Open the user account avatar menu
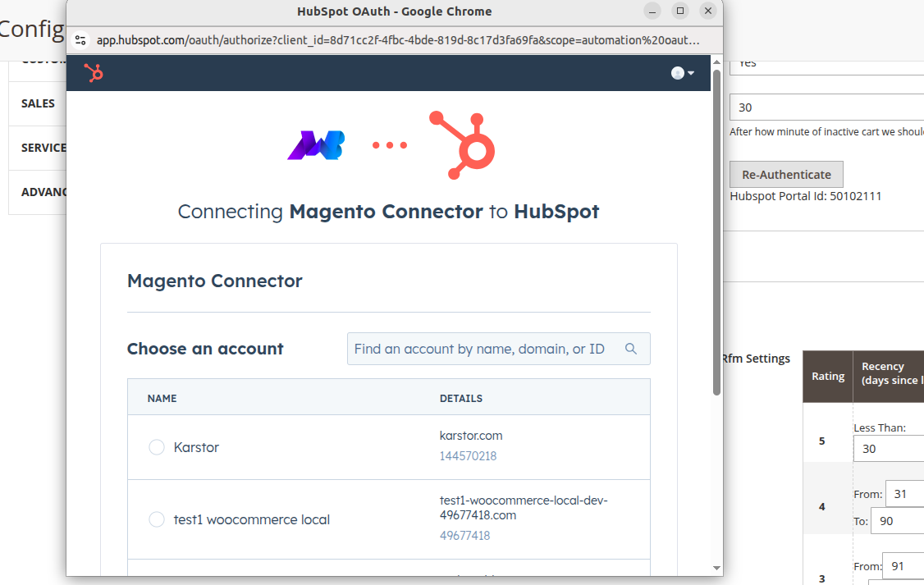Image resolution: width=924 pixels, height=585 pixels. [682, 73]
